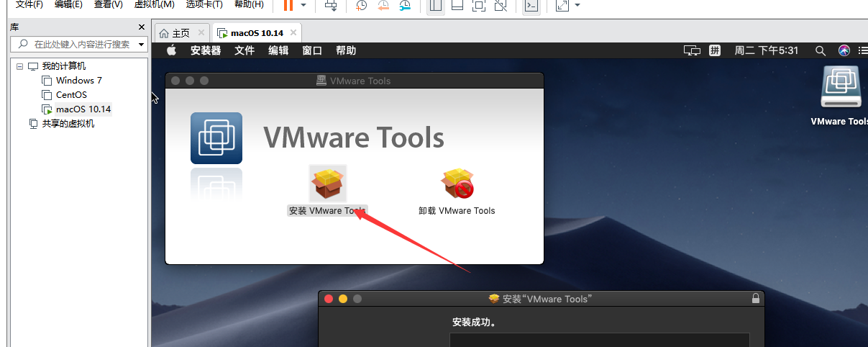868x347 pixels.
Task: Open the macOS 帮助 menu
Action: pos(346,50)
